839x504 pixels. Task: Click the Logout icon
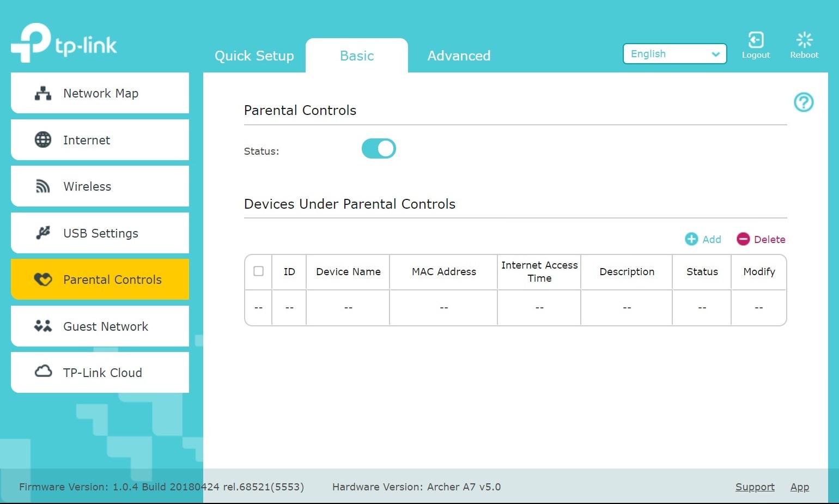click(x=756, y=40)
